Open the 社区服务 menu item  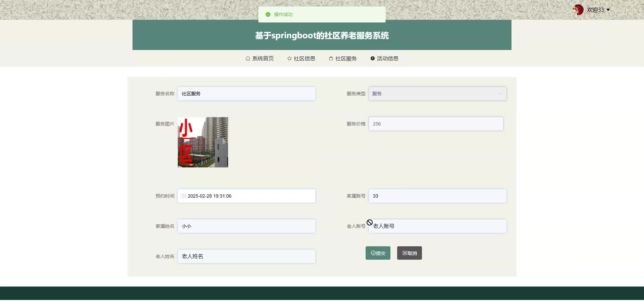(x=343, y=58)
